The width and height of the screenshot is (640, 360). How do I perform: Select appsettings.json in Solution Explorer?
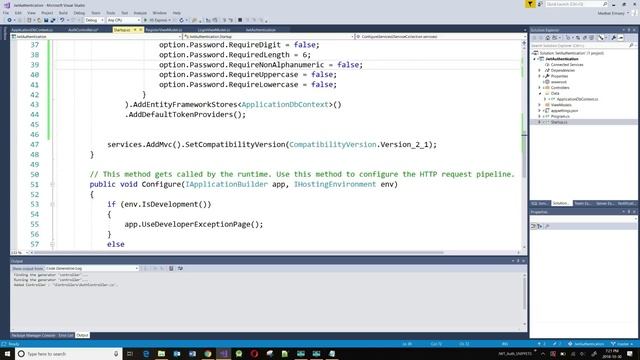564,111
